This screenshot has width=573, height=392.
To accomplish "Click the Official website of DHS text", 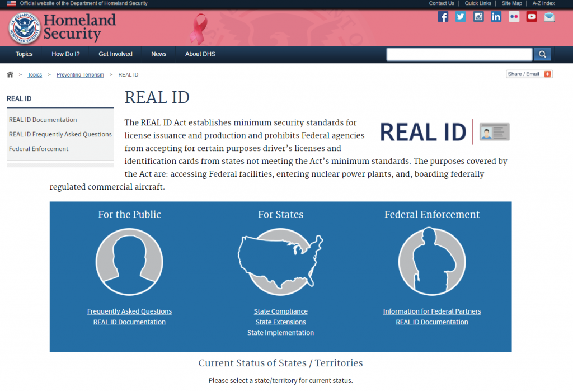I will (x=84, y=3).
